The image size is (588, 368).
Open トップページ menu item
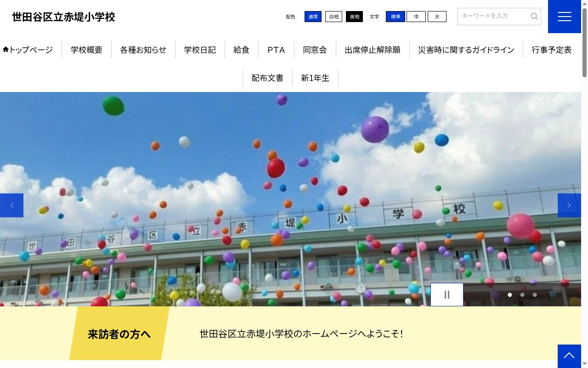click(28, 50)
